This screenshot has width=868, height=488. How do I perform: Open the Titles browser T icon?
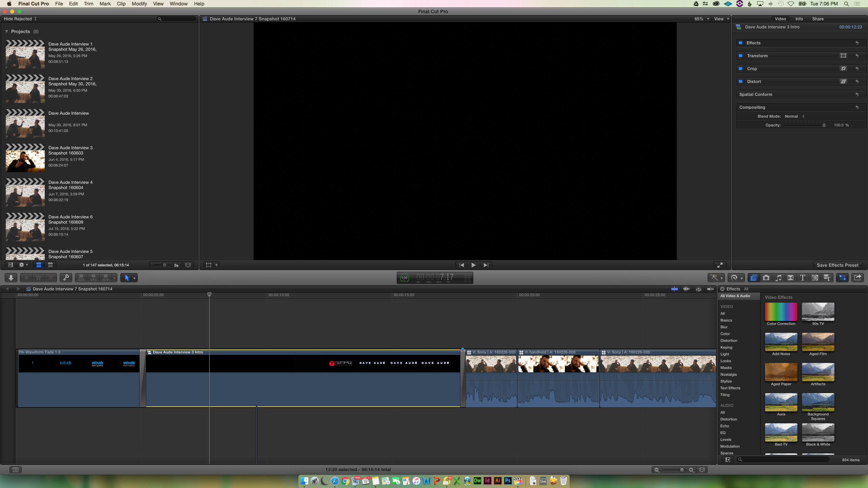point(803,278)
